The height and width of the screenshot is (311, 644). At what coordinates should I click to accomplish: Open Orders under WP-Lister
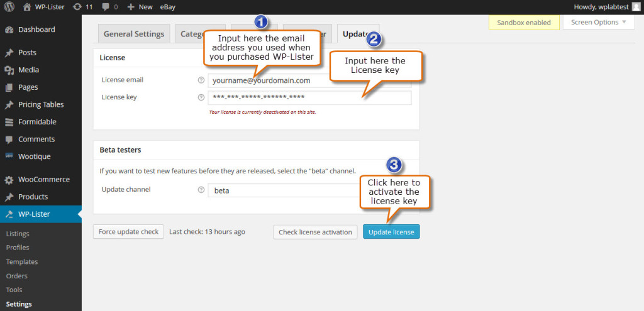(17, 276)
